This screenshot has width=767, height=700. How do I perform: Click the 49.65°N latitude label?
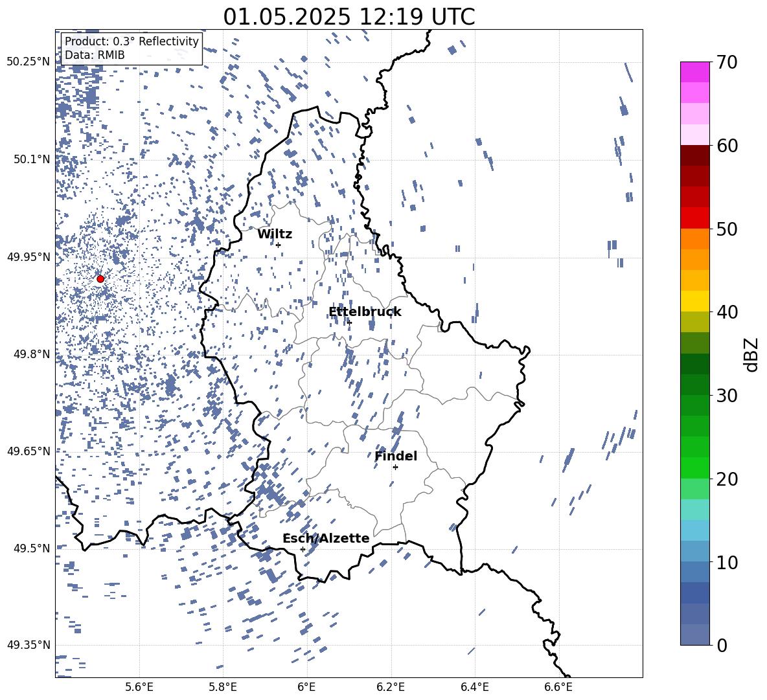pos(29,451)
